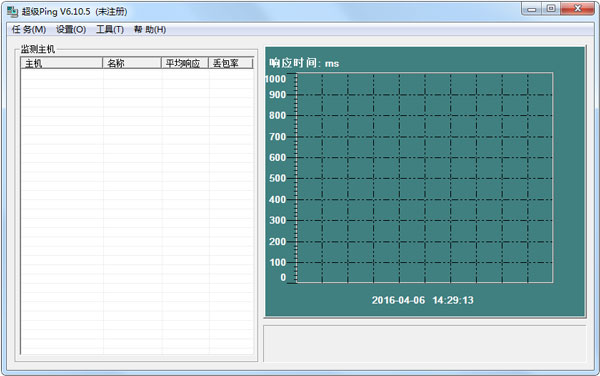
Task: Click the 超级Ping app icon in title bar
Action: (12, 11)
